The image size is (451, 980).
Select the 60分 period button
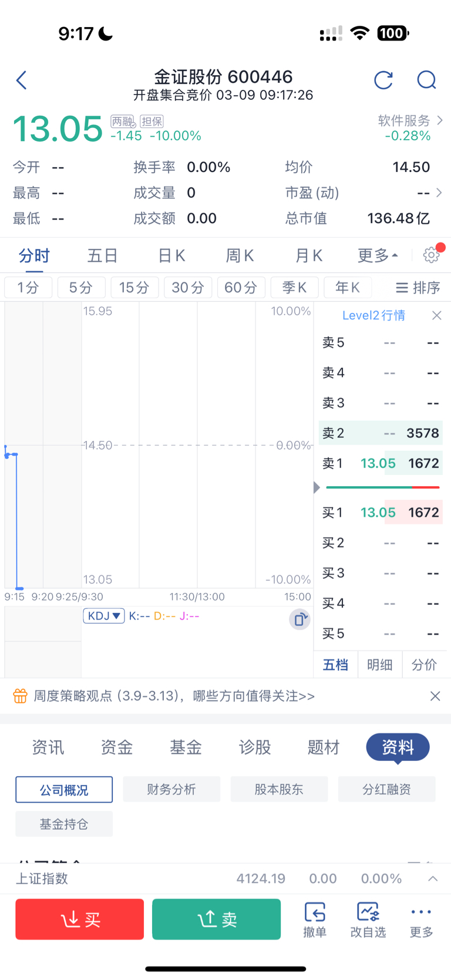pyautogui.click(x=241, y=287)
